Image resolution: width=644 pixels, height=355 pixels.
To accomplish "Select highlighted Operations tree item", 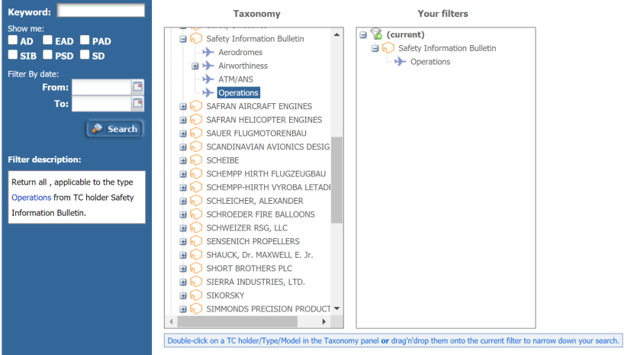I will [x=238, y=93].
